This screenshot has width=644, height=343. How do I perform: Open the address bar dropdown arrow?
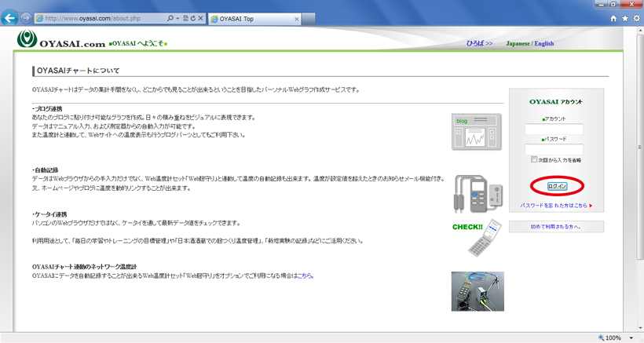pos(177,19)
